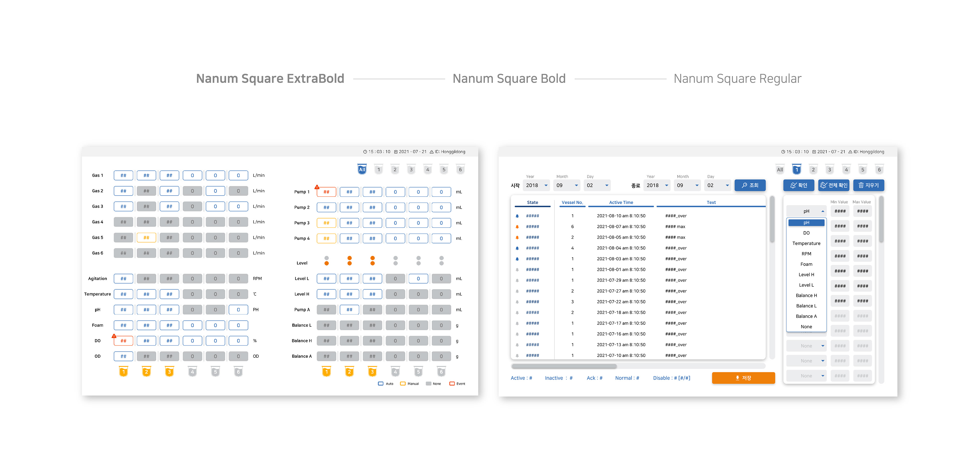
Task: Click the 전체 확인 acknowledge-all button
Action: tap(834, 185)
